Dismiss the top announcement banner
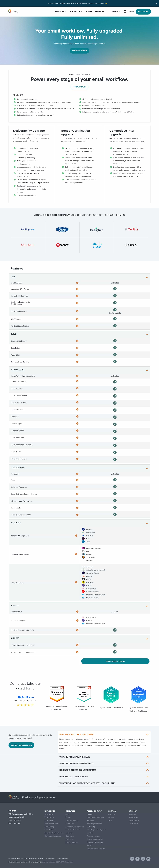This screenshot has width=159, height=868. [156, 3]
